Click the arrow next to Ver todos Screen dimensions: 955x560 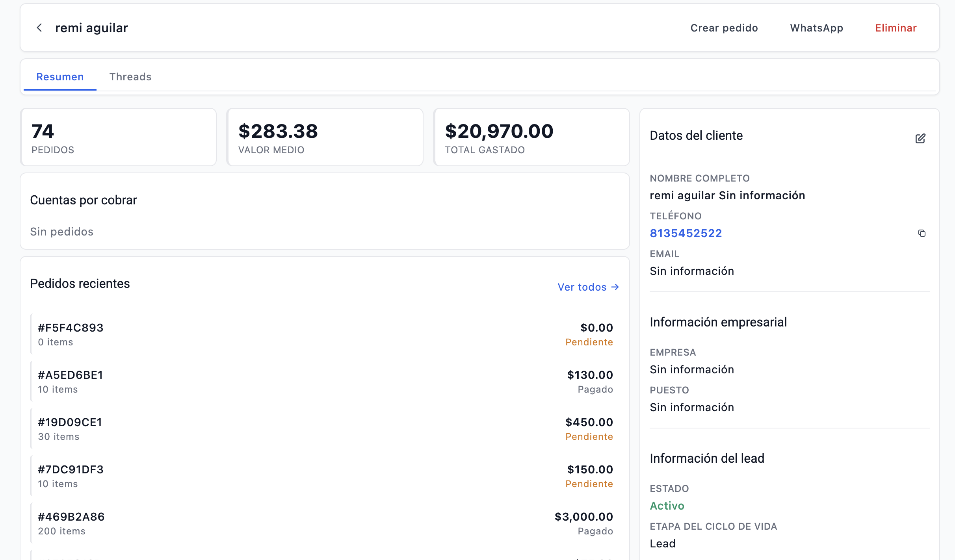tap(615, 287)
